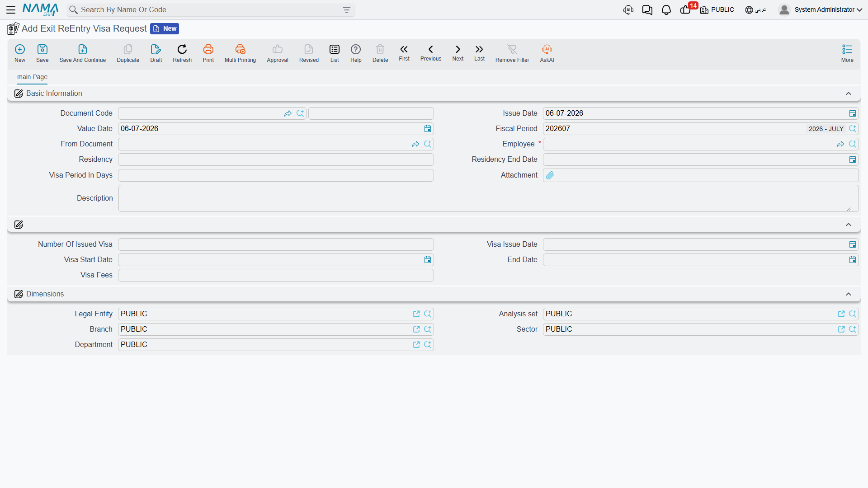Open AskAI assistant
Viewport: 868px width, 488px height.
point(547,53)
